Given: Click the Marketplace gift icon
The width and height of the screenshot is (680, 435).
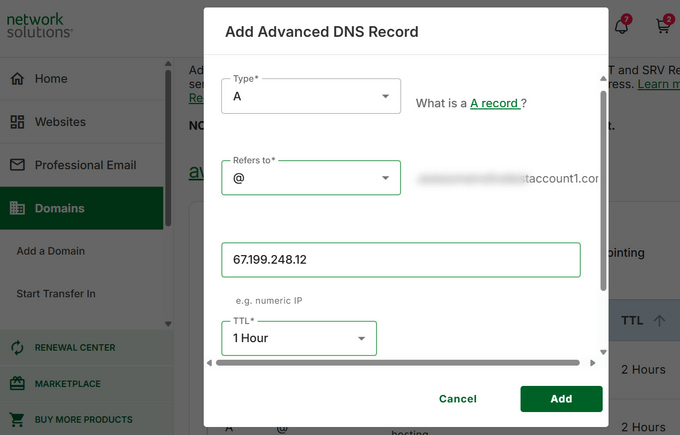Looking at the screenshot, I should point(17,384).
